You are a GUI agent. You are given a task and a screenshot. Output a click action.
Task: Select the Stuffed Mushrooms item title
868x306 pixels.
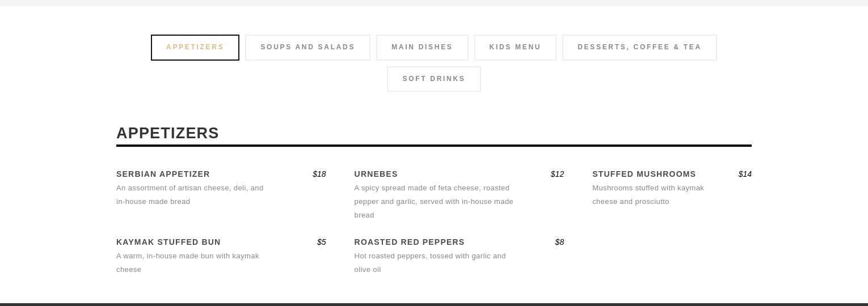(644, 174)
